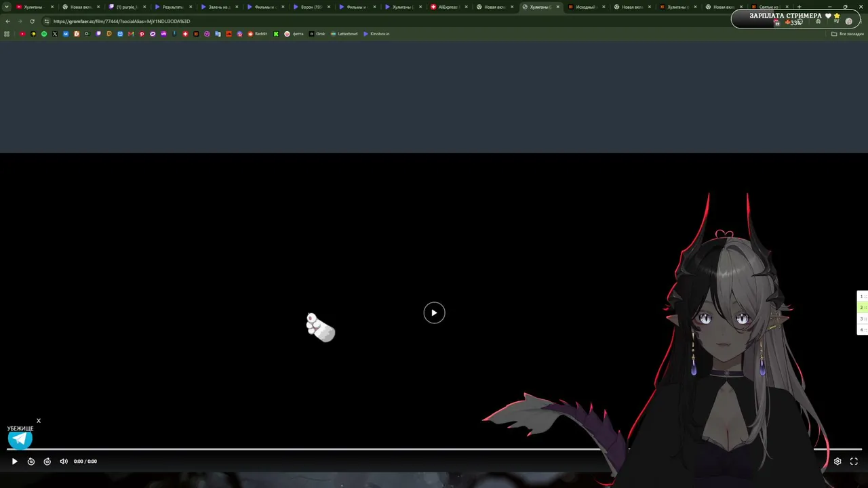The height and width of the screenshot is (488, 868).
Task: Switch to the Ворон (199… tab
Action: point(311,7)
